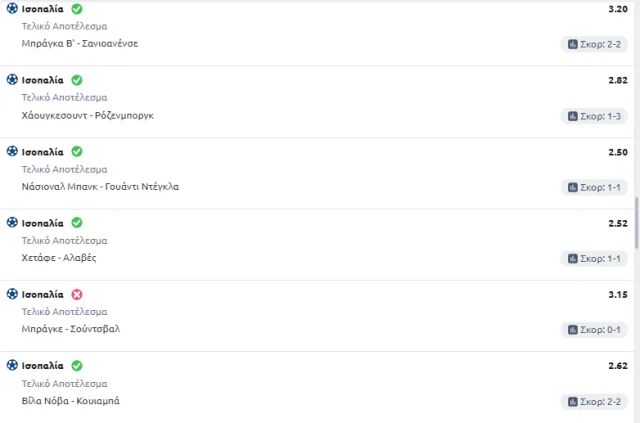Viewport: 640px width, 423px height.
Task: Open Σκορ: 1-1 badge for Χετάφε - Αλαβές
Action: (594, 259)
